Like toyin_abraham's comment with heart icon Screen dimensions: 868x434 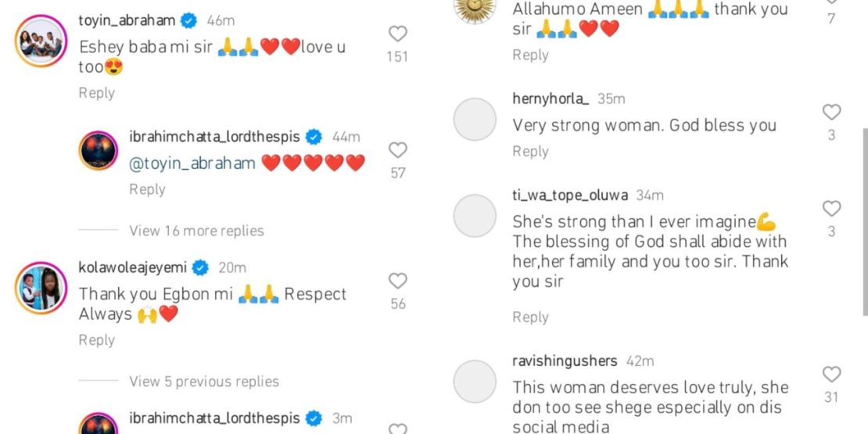[397, 34]
